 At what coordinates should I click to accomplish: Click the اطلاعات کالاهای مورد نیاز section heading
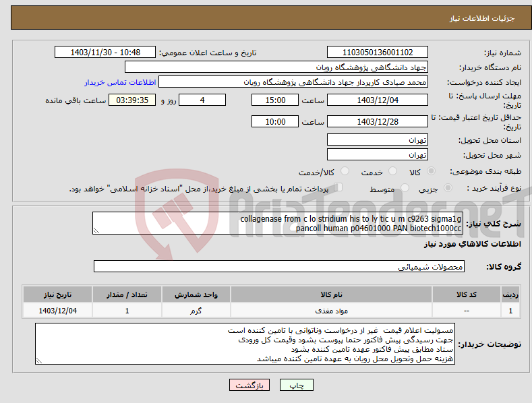(472, 244)
